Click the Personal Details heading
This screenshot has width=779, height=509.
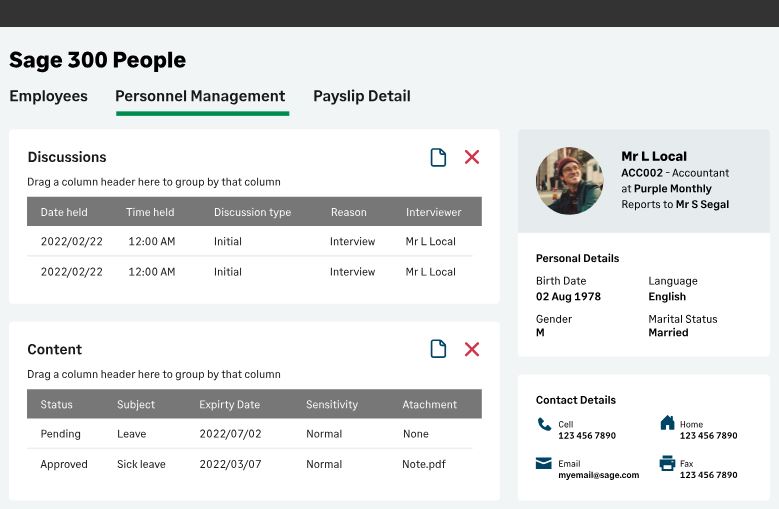tap(577, 258)
